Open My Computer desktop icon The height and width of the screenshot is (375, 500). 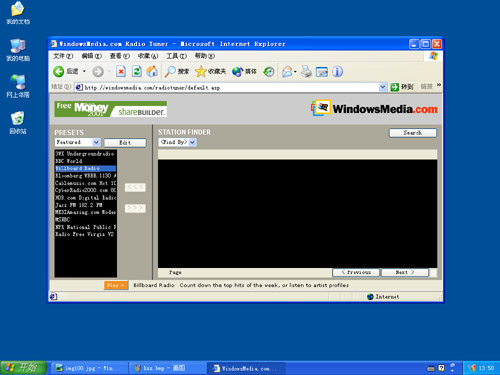18,50
